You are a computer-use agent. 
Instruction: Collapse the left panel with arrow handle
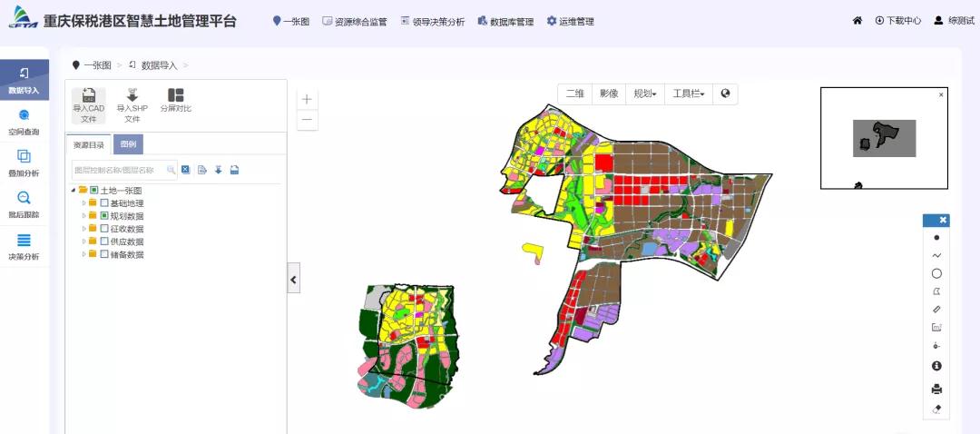[294, 278]
